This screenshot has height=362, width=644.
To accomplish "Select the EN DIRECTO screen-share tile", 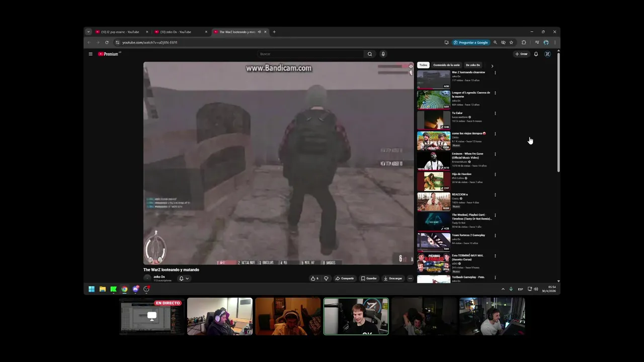I will point(152,316).
